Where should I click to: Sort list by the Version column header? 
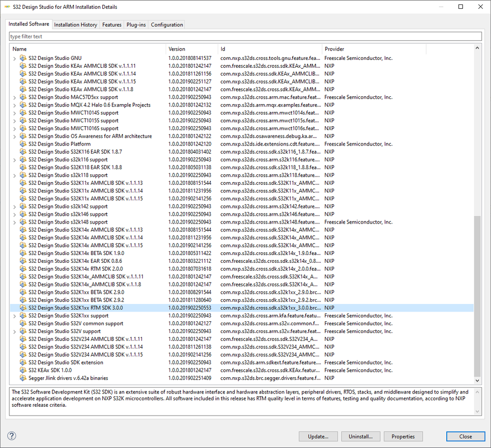[x=192, y=49]
